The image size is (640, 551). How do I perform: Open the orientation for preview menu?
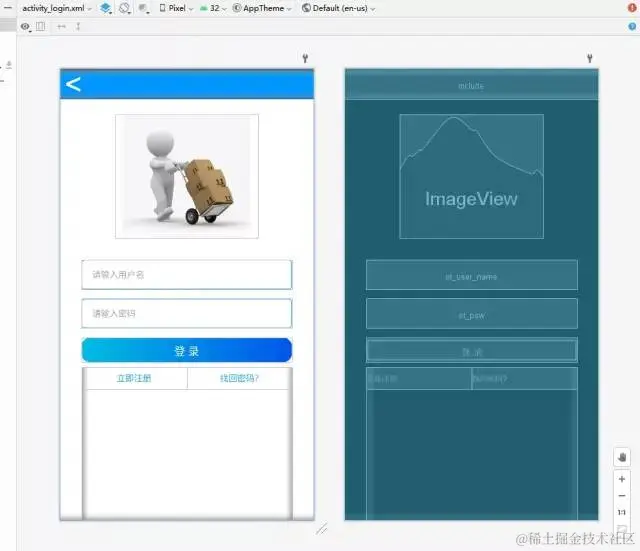[x=125, y=8]
